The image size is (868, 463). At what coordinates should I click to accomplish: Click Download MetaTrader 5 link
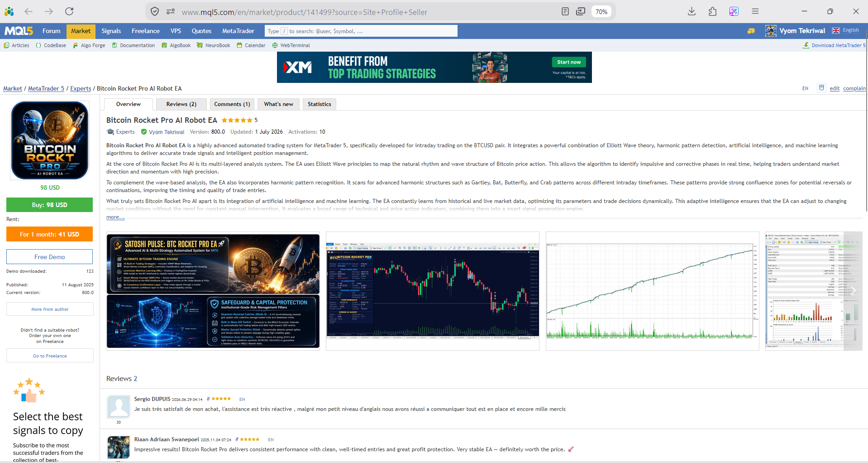[834, 45]
